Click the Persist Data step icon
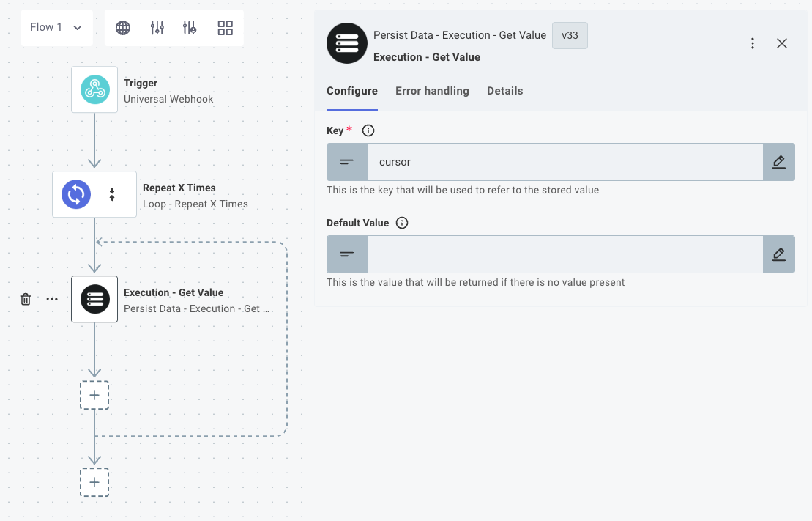 tap(94, 299)
